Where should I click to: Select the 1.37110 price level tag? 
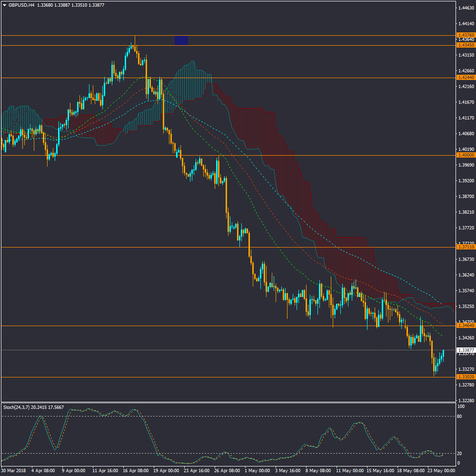465,247
